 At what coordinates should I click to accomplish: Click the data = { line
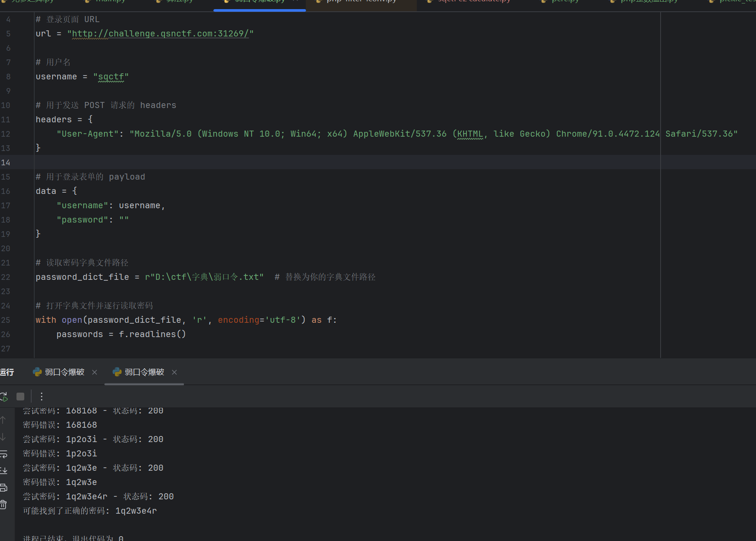click(56, 191)
